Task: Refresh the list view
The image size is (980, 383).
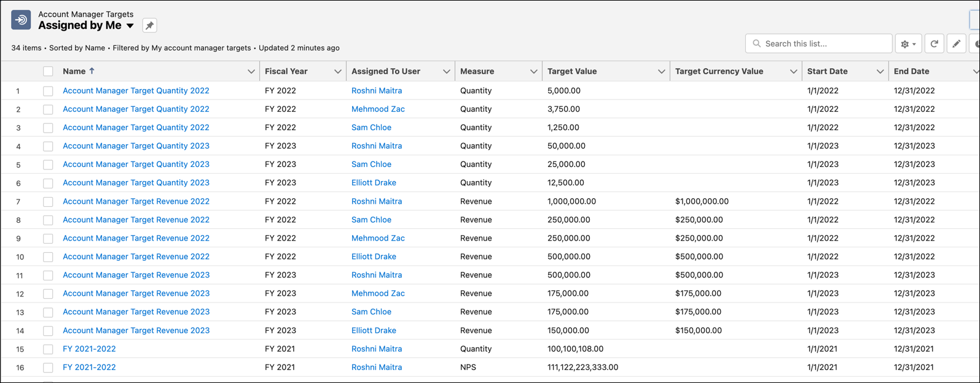Action: click(934, 44)
